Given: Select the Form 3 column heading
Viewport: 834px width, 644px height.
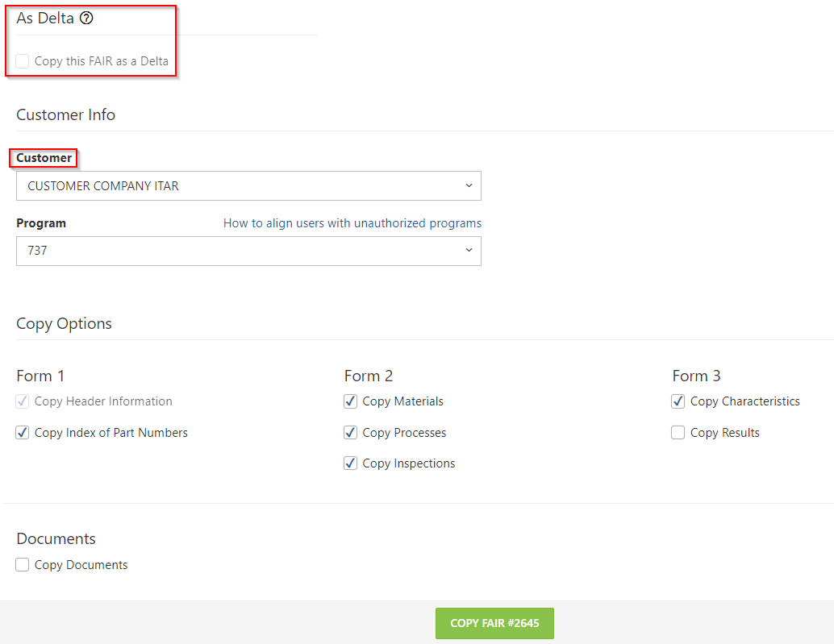Looking at the screenshot, I should tap(696, 376).
